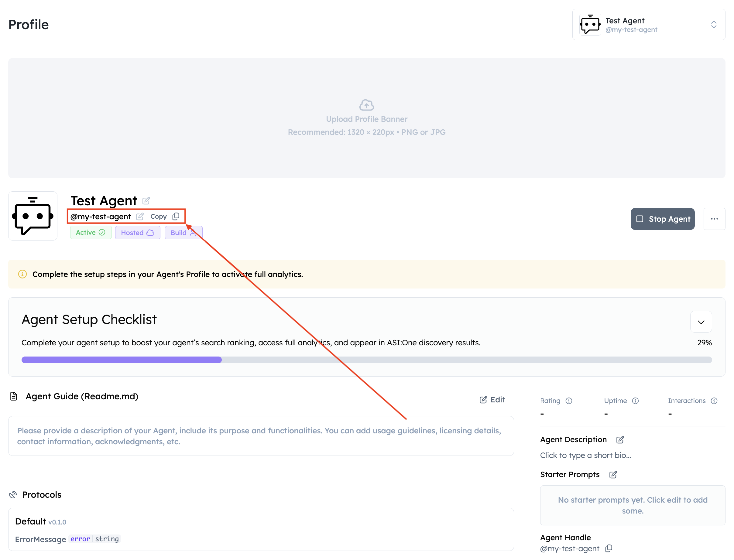Viewport: 734px width, 560px height.
Task: Click the 'error' field tag
Action: (x=80, y=539)
